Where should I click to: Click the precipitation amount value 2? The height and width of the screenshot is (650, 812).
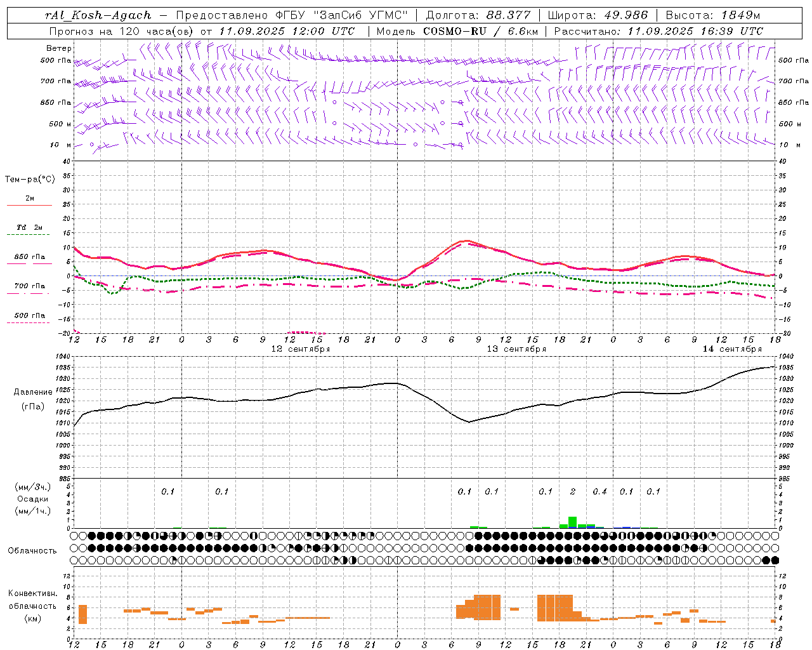coord(573,491)
